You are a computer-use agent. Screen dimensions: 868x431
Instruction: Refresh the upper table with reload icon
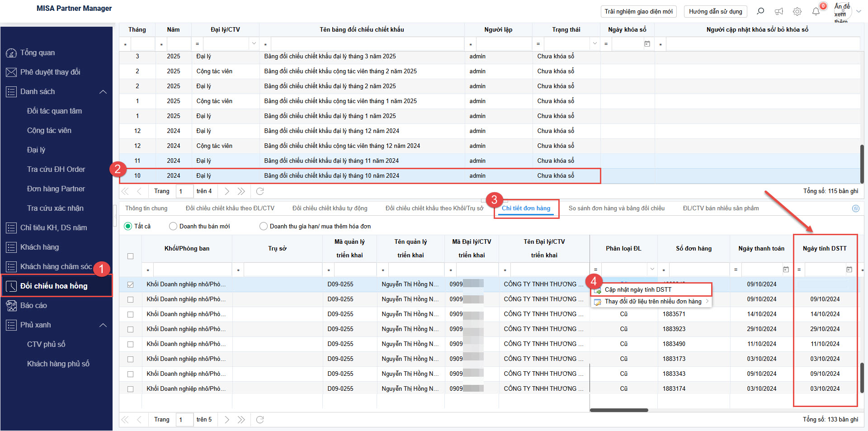260,191
